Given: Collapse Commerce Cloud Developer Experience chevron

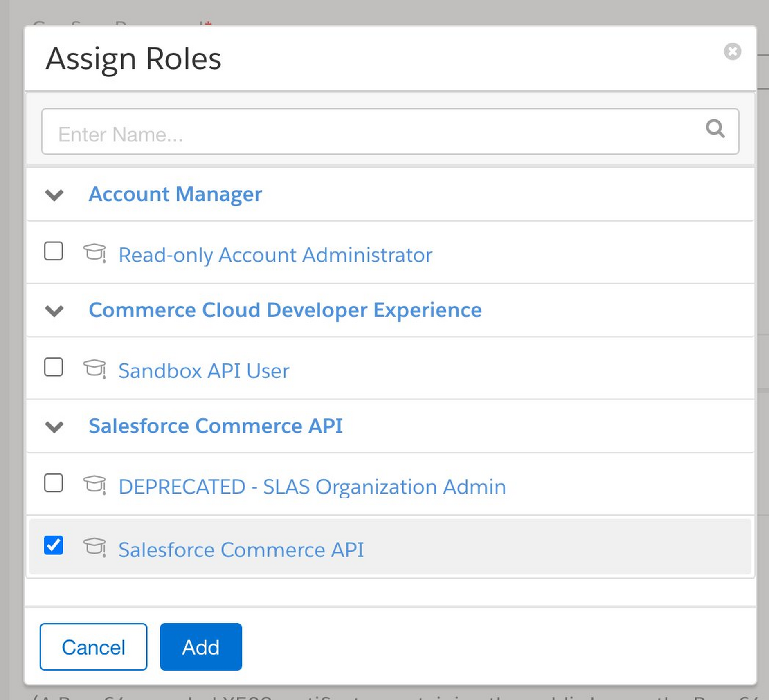Looking at the screenshot, I should 54,311.
